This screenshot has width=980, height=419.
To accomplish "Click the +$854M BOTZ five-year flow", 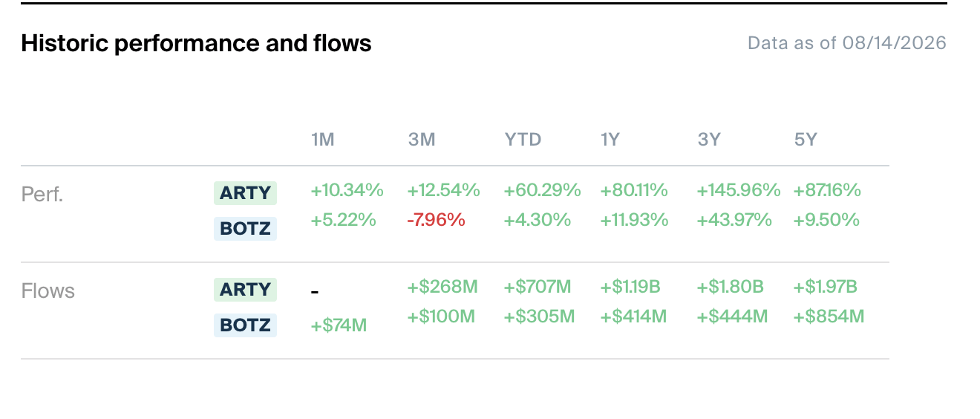I will [x=829, y=316].
